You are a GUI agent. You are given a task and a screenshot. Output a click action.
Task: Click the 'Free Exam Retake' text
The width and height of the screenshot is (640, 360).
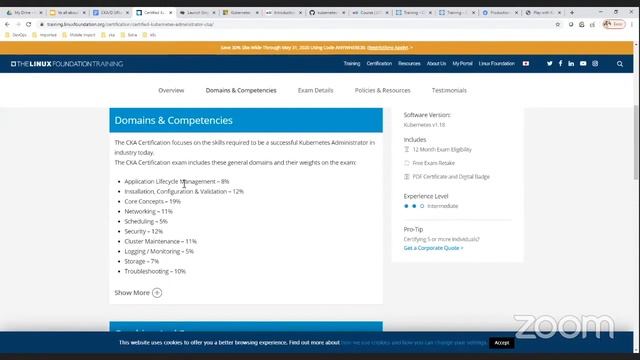tap(433, 163)
